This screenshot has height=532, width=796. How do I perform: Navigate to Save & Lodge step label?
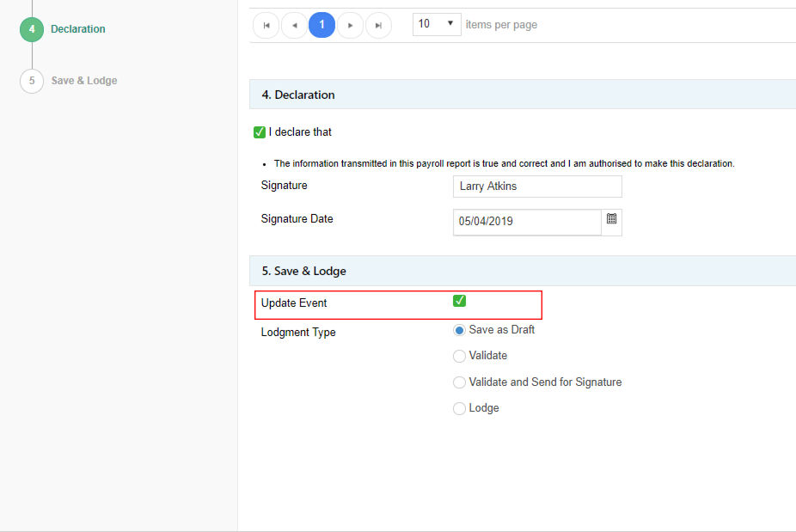pyautogui.click(x=84, y=81)
